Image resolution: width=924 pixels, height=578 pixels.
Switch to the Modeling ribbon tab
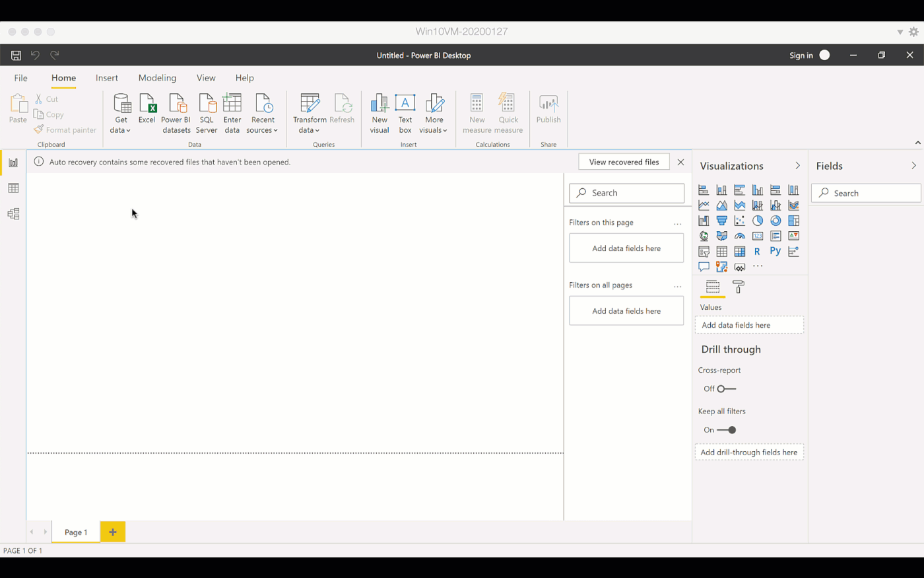(157, 78)
